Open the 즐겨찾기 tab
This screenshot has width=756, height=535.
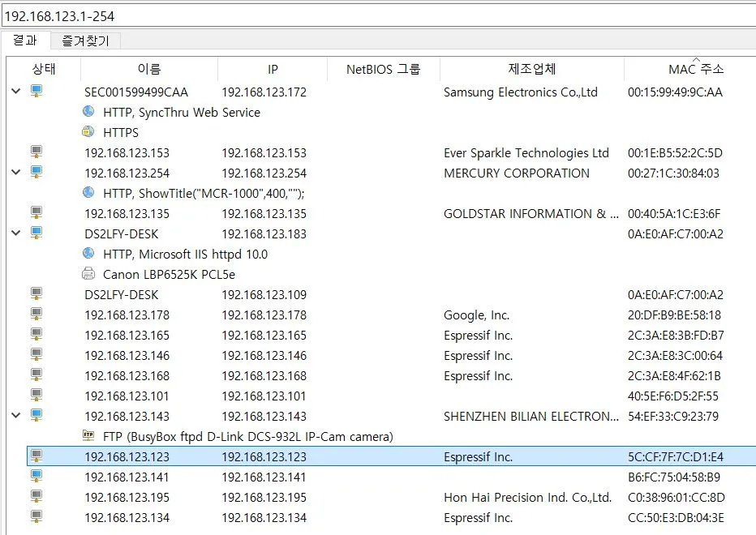(x=85, y=41)
